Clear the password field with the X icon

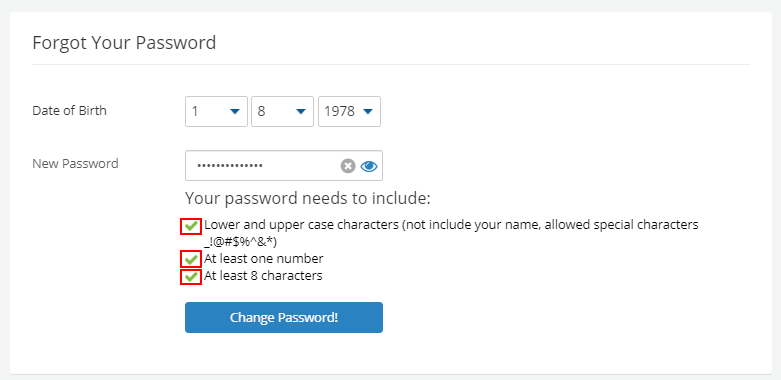(348, 166)
